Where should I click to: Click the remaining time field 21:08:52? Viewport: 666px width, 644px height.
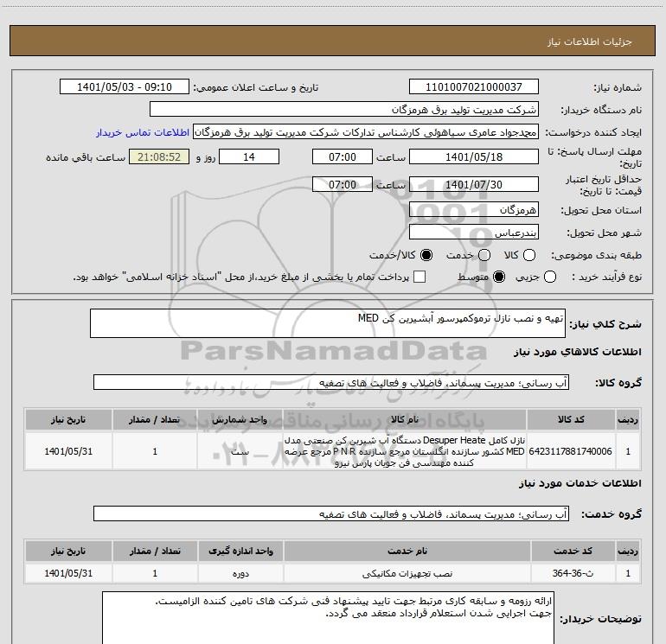[x=159, y=156]
